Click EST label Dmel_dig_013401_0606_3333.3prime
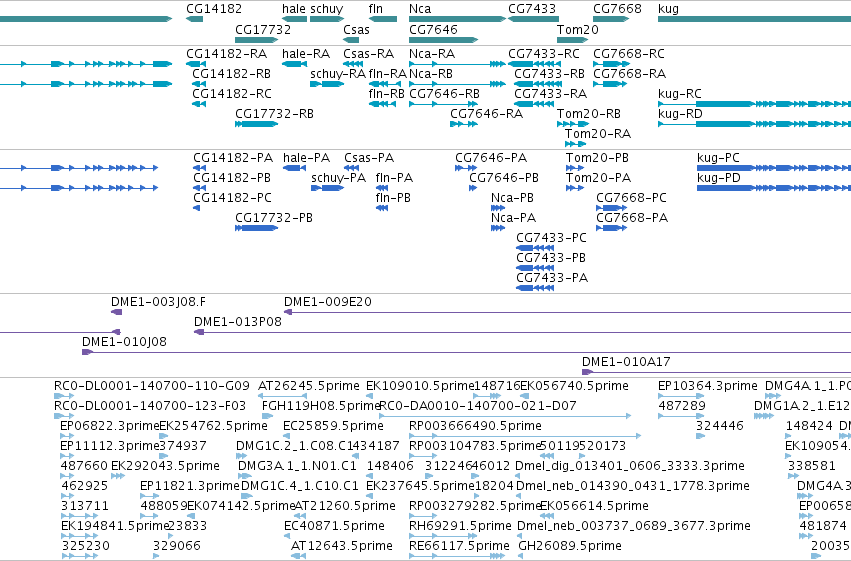851x561 pixels. pos(630,467)
